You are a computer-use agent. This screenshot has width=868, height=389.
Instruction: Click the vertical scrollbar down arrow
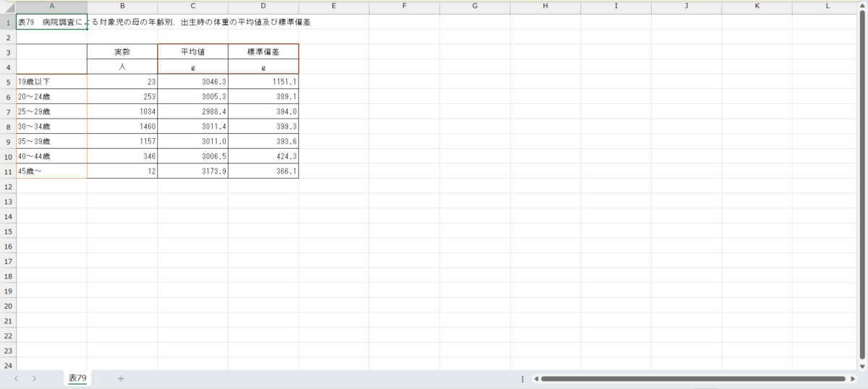[x=861, y=367]
